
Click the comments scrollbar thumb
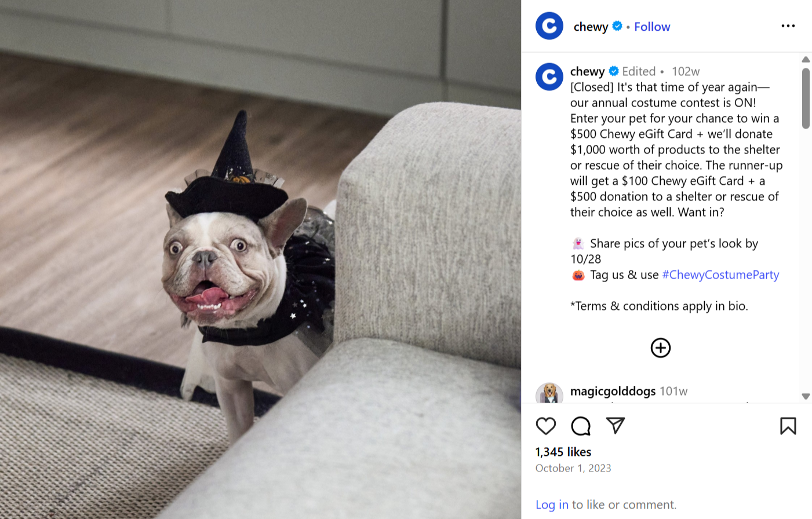point(806,98)
